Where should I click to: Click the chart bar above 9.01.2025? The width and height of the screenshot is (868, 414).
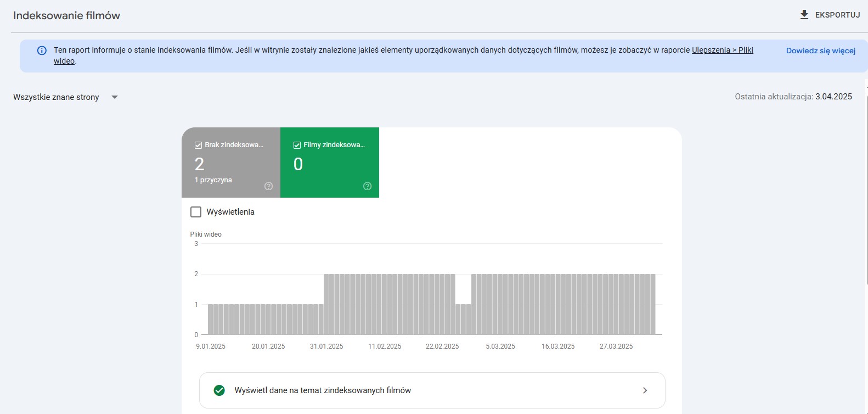pyautogui.click(x=211, y=320)
